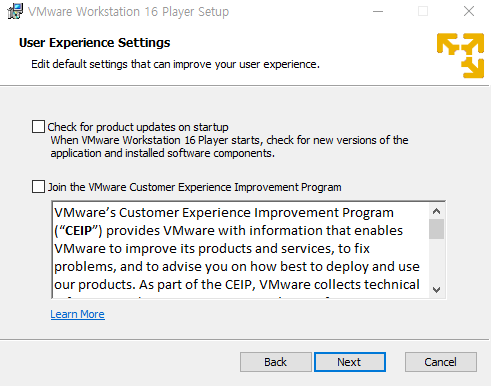Screen dimensions: 491x386
Task: Go to the previous step with Back
Action: (x=276, y=362)
